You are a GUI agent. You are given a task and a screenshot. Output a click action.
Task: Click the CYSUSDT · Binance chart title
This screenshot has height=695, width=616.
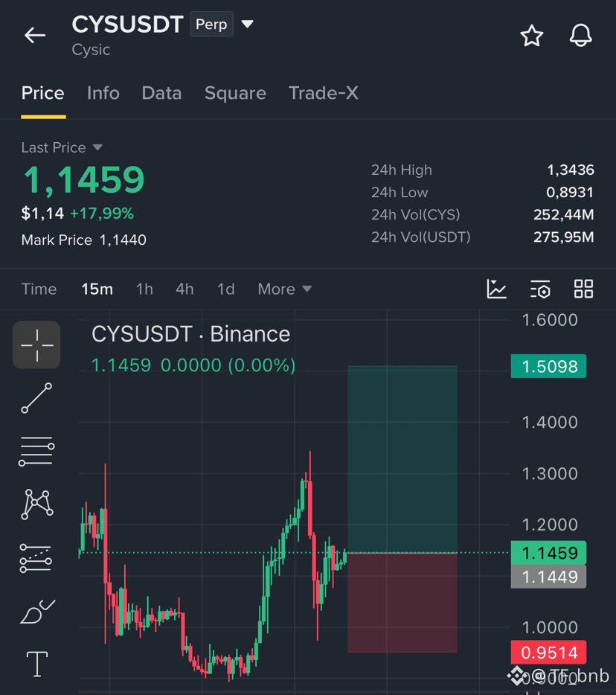click(x=190, y=334)
